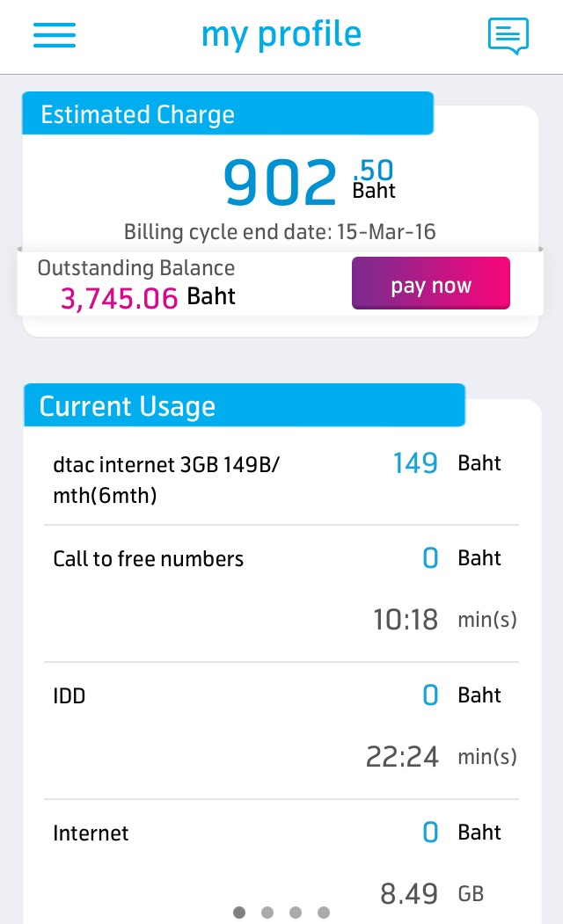
Task: Jump to the fourth page dot
Action: tap(324, 913)
